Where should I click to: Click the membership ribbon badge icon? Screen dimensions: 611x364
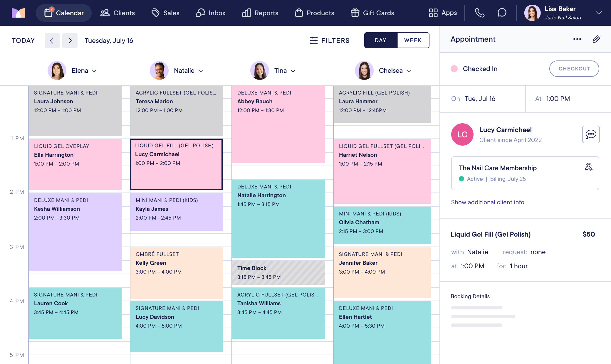[x=588, y=167]
